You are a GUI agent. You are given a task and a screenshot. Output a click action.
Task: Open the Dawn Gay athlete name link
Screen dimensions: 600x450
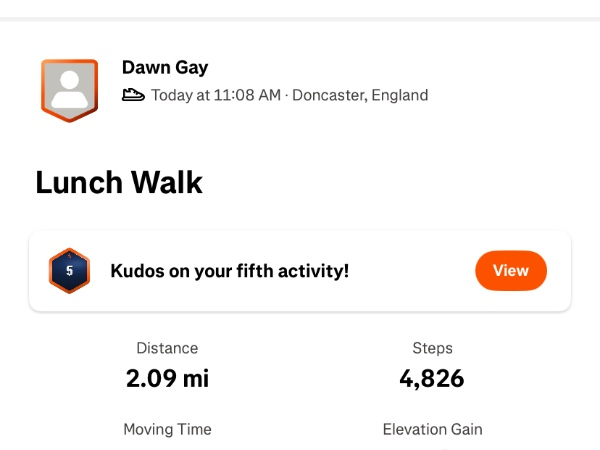(x=165, y=68)
